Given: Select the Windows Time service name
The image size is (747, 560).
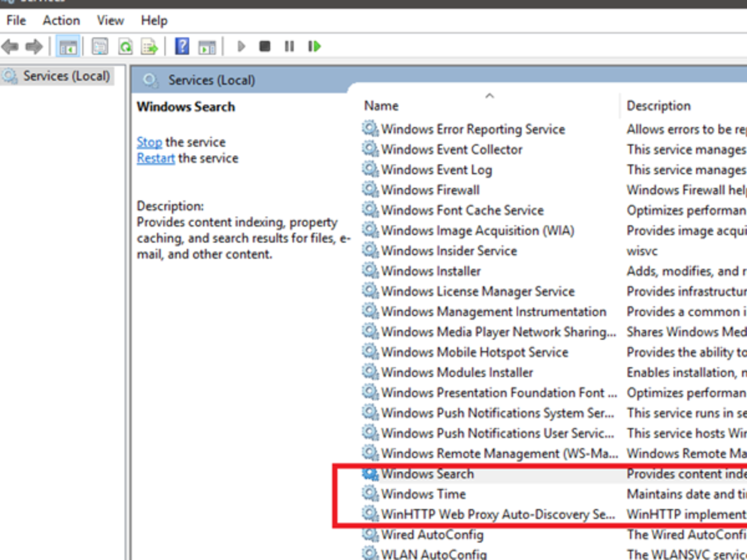Looking at the screenshot, I should coord(423,494).
